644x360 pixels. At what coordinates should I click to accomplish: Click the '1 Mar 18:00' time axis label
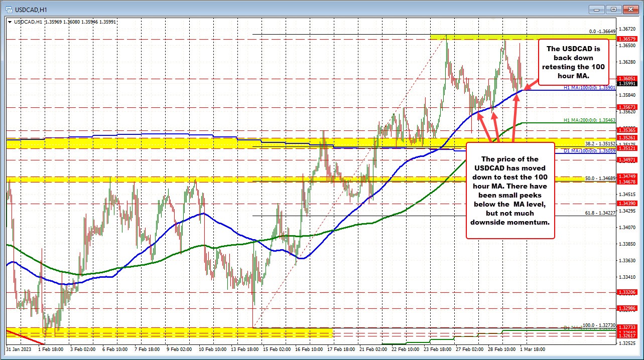[532, 349]
